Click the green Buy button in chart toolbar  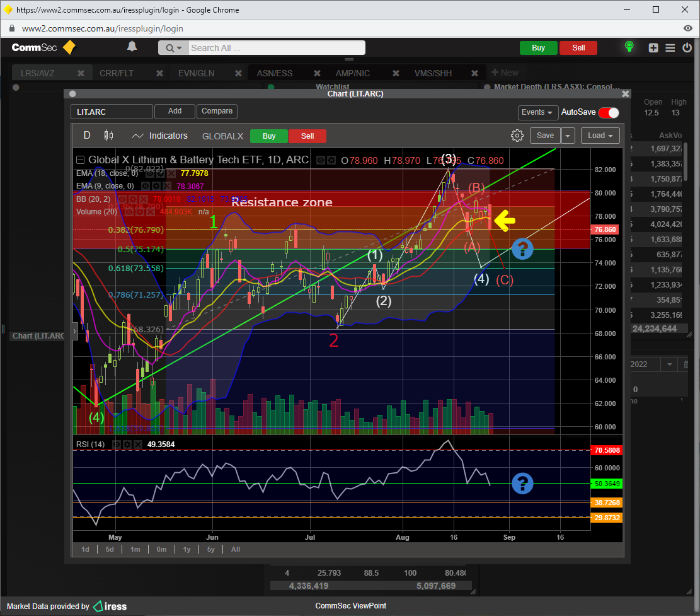pos(268,136)
